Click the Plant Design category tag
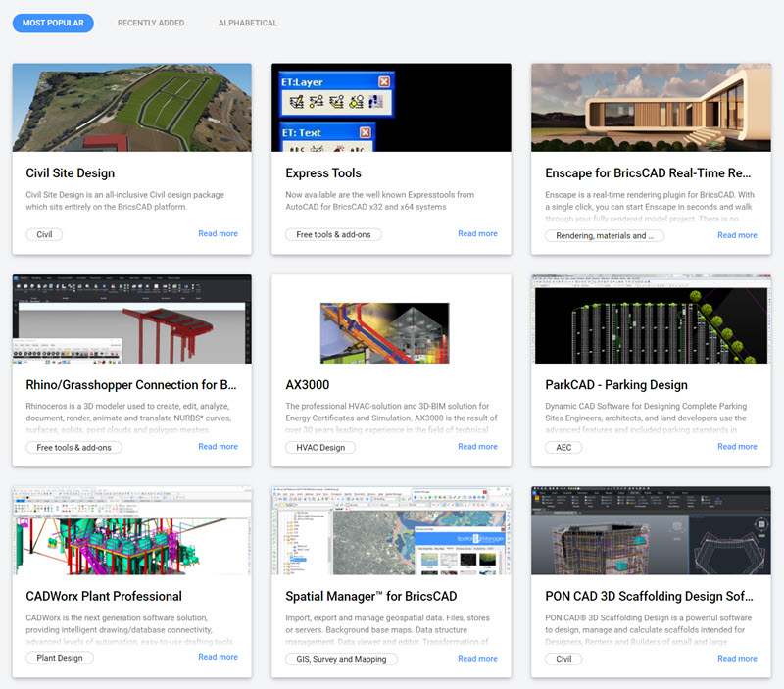784x689 pixels. [x=60, y=658]
